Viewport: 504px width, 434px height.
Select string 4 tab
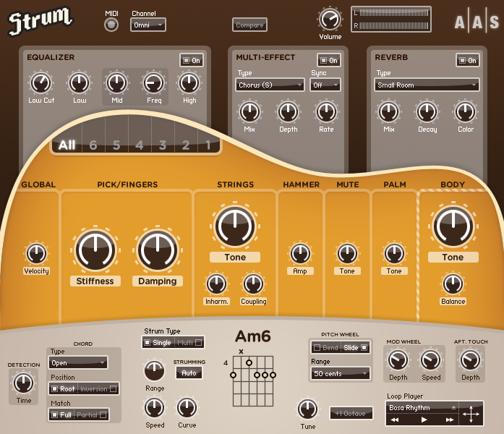click(x=140, y=145)
